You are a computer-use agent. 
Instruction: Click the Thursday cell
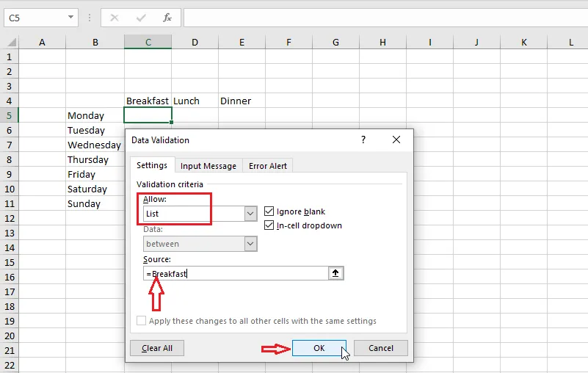click(x=95, y=159)
